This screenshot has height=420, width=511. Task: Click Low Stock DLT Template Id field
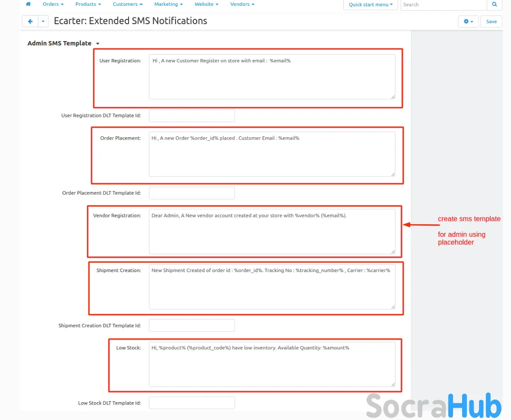tap(191, 403)
